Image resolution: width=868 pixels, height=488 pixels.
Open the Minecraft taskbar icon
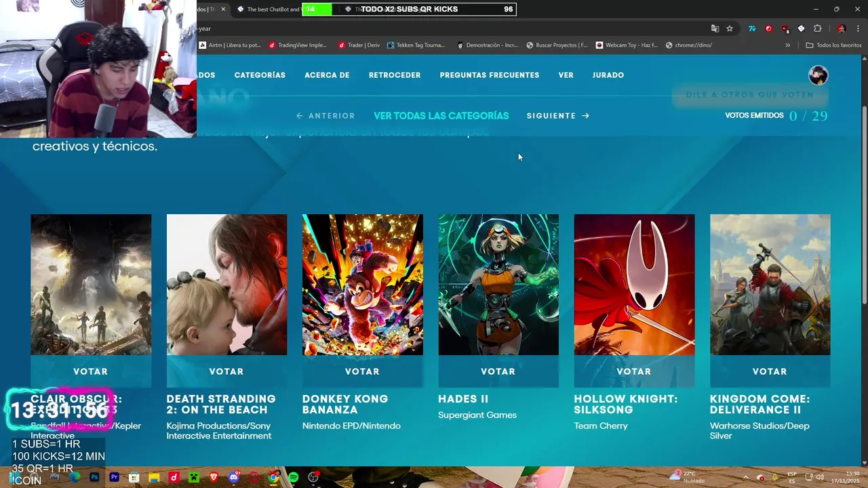(x=194, y=477)
